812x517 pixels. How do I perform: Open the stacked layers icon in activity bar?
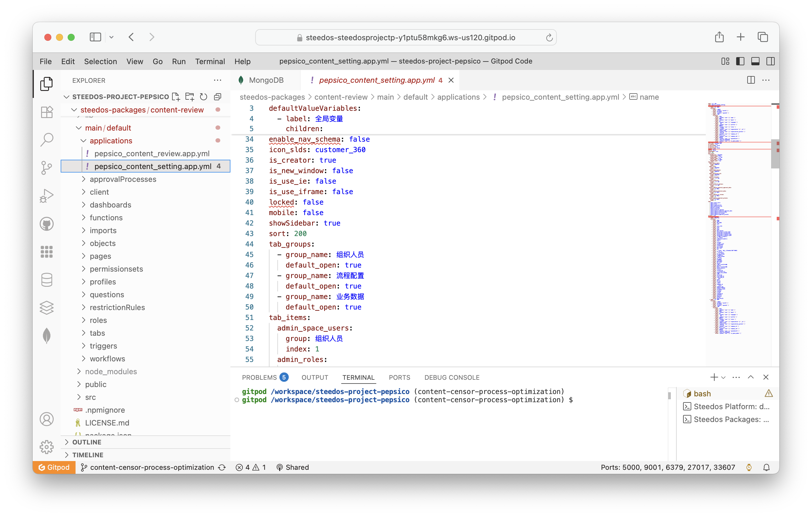47,307
